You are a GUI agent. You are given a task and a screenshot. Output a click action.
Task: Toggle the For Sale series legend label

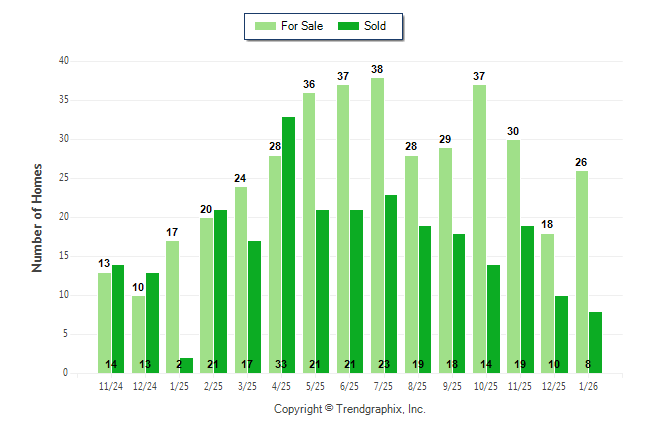coord(302,26)
